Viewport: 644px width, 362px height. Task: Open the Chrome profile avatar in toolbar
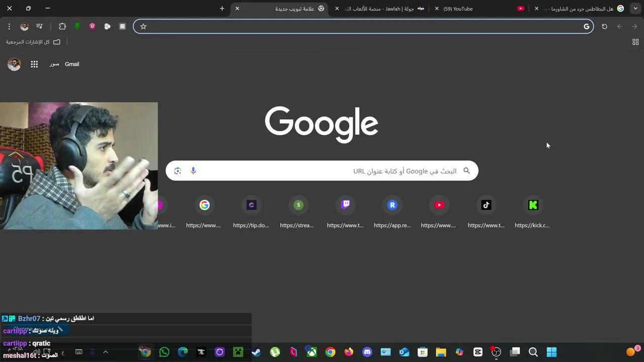[24, 26]
